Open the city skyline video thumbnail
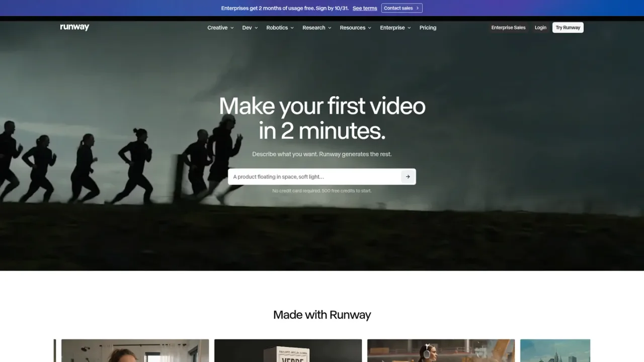644x362 pixels. pos(555,350)
